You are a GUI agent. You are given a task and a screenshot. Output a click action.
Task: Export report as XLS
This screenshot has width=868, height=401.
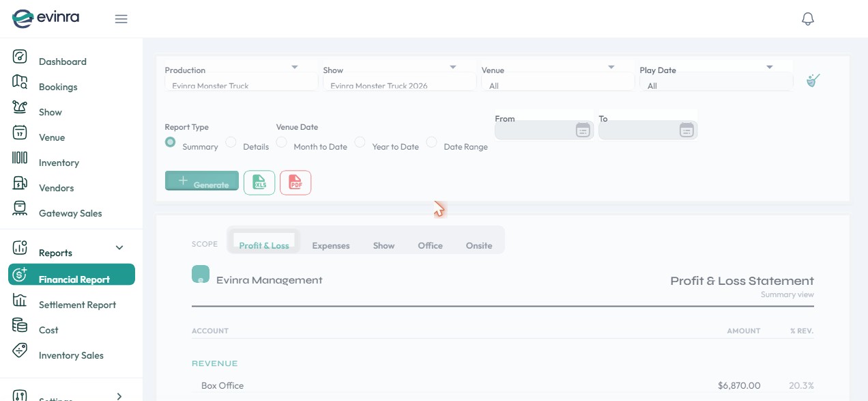click(259, 182)
